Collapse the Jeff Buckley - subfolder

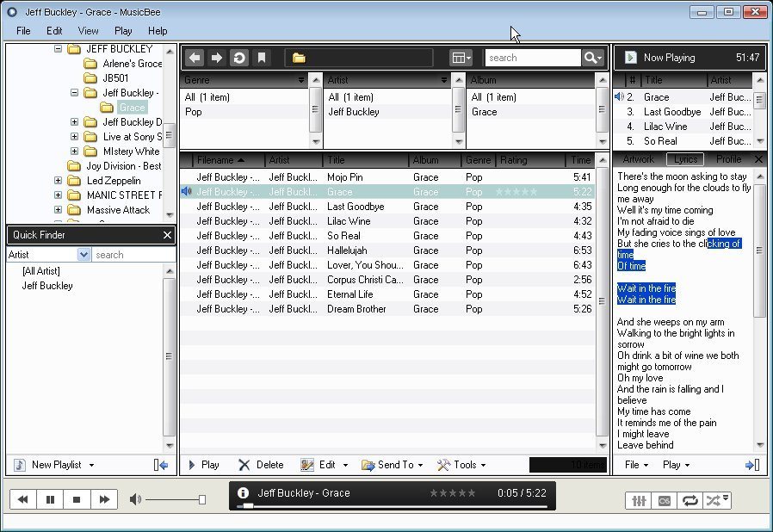point(74,93)
